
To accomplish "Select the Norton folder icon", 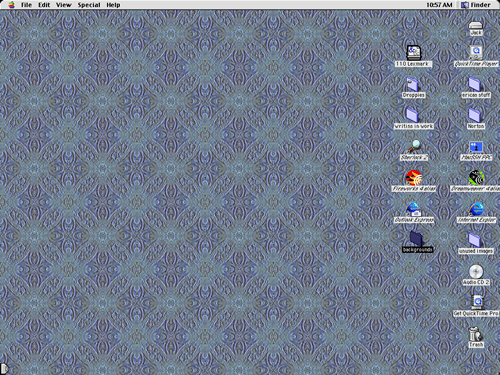I will pos(474,115).
